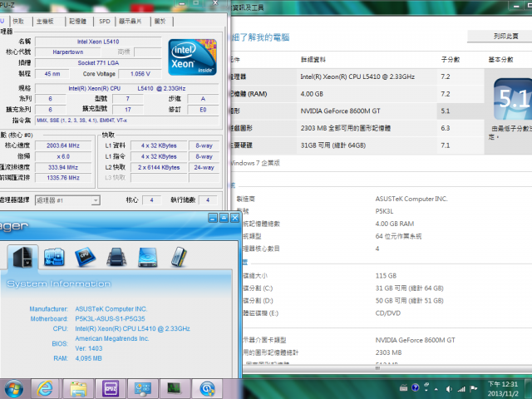Switch to the 顯示晶片 tab in CPU-Z
The height and width of the screenshot is (399, 532).
130,21
